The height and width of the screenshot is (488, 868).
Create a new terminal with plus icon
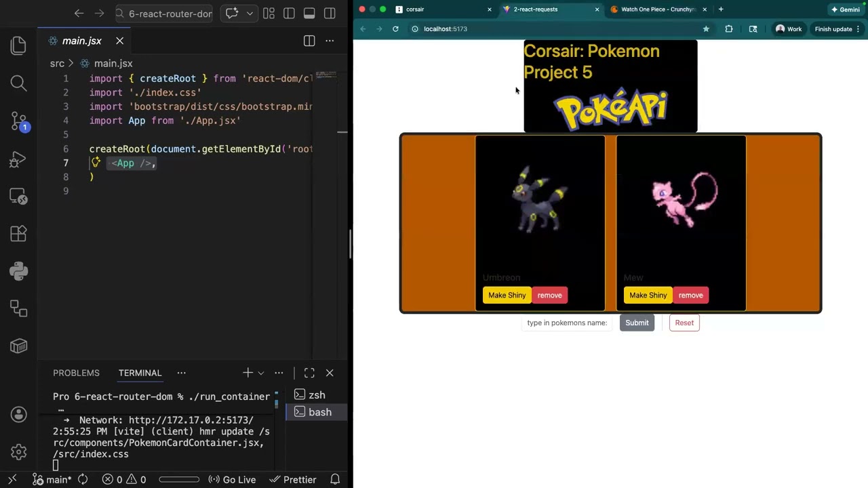point(248,373)
